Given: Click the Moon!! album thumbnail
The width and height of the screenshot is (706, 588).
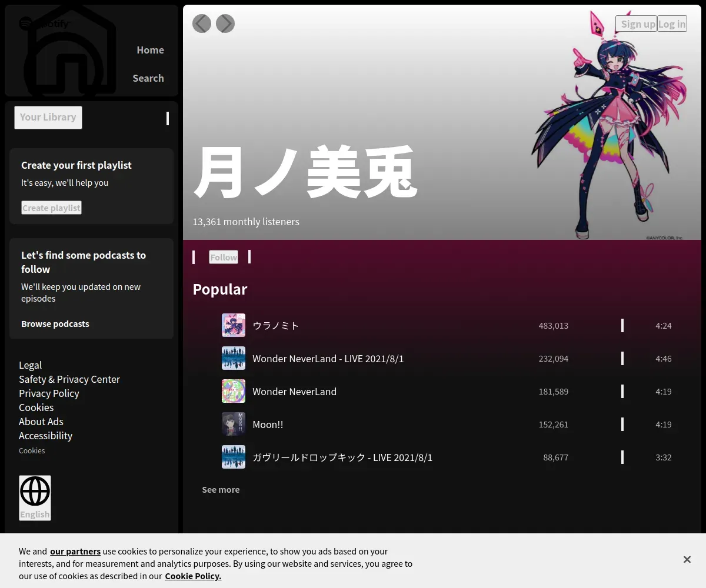Looking at the screenshot, I should click(234, 424).
